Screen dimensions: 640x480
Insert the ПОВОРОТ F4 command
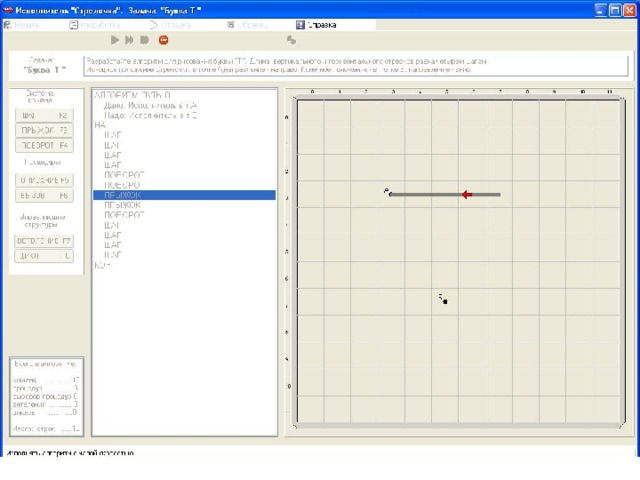[x=44, y=145]
